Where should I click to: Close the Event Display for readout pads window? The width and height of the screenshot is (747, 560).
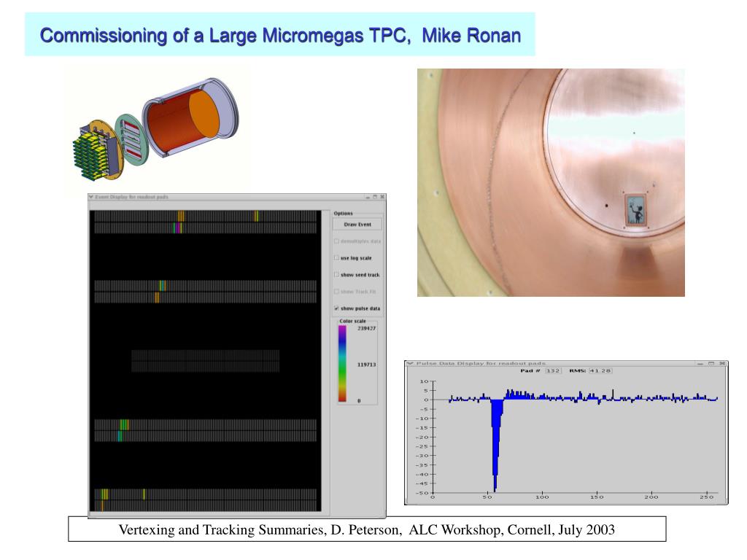click(382, 197)
